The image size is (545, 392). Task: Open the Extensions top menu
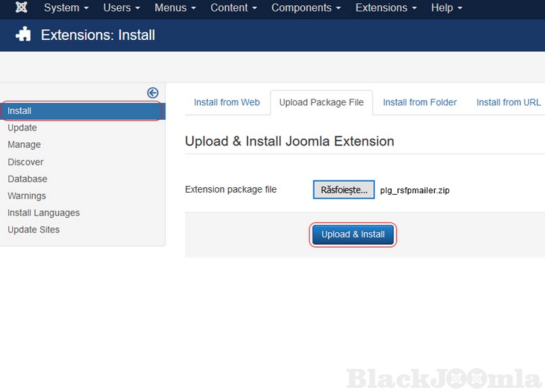386,8
